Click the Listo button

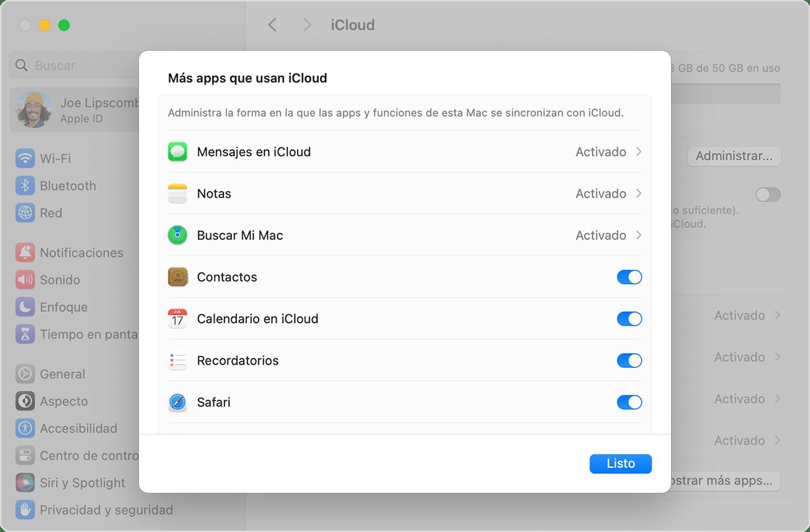(x=620, y=464)
